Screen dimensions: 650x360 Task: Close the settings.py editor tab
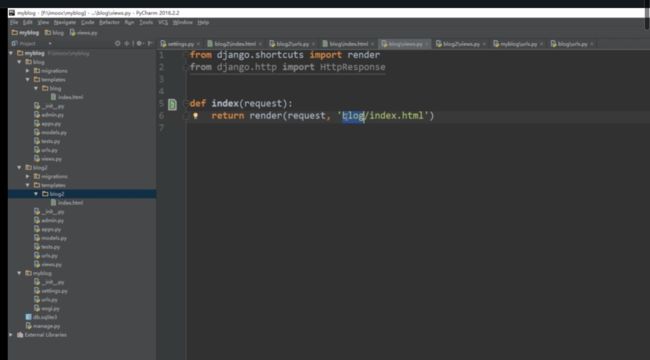tap(198, 44)
